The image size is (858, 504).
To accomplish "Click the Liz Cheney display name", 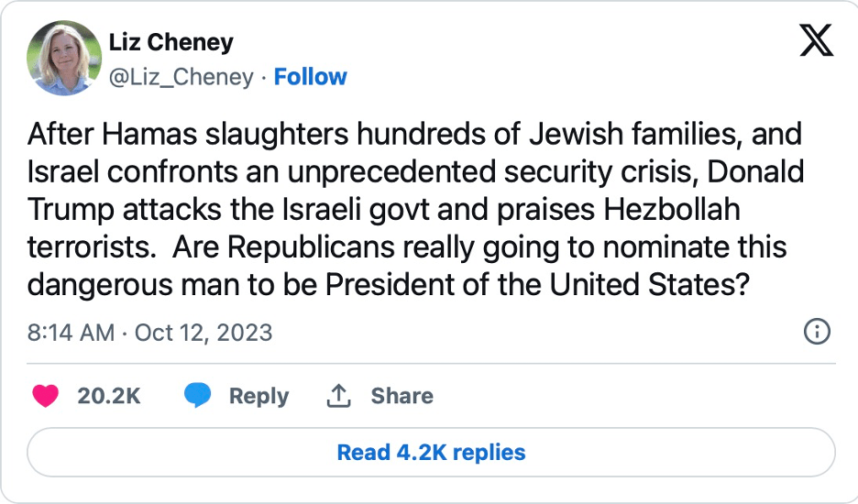I will [170, 43].
